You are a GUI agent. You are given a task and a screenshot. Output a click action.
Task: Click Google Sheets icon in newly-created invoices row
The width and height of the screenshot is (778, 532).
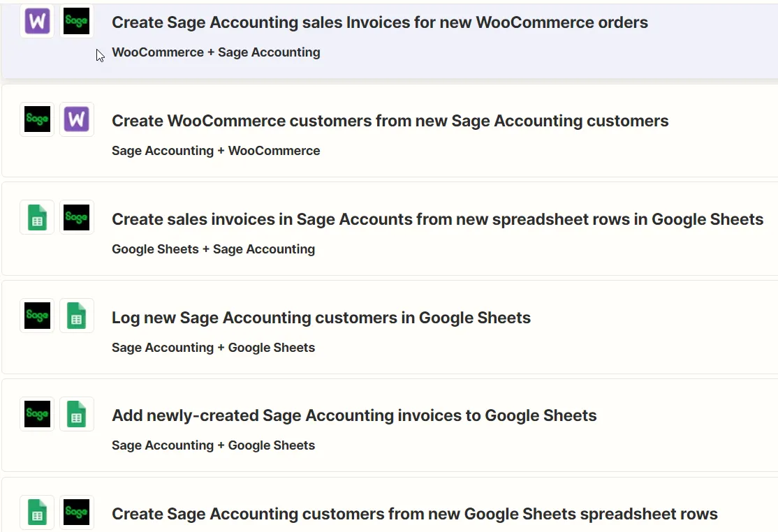(76, 414)
